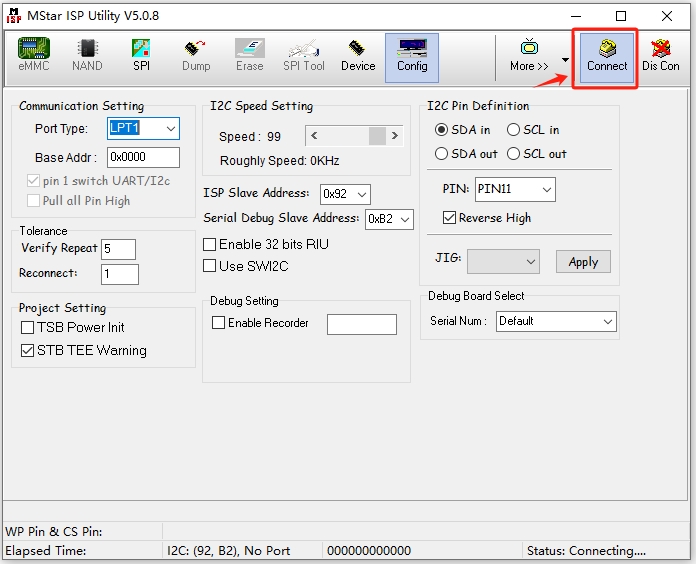Switch to the Config page
Screen dimensions: 696x564
click(412, 58)
